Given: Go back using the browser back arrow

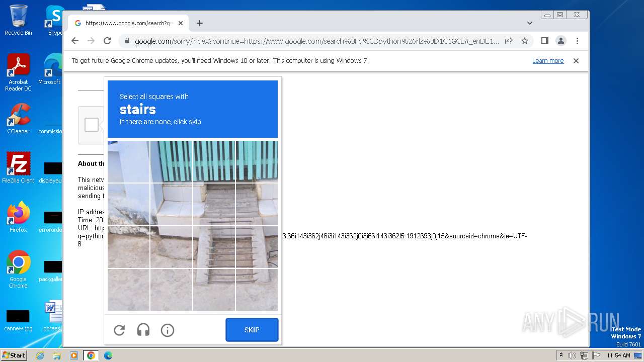Looking at the screenshot, I should [x=75, y=41].
